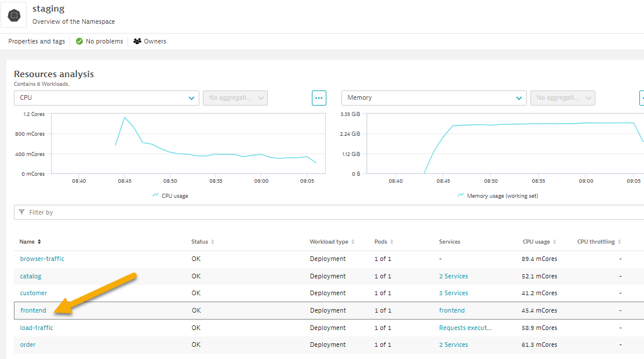This screenshot has width=644, height=359.
Task: Click the Filter by input field
Action: 330,212
